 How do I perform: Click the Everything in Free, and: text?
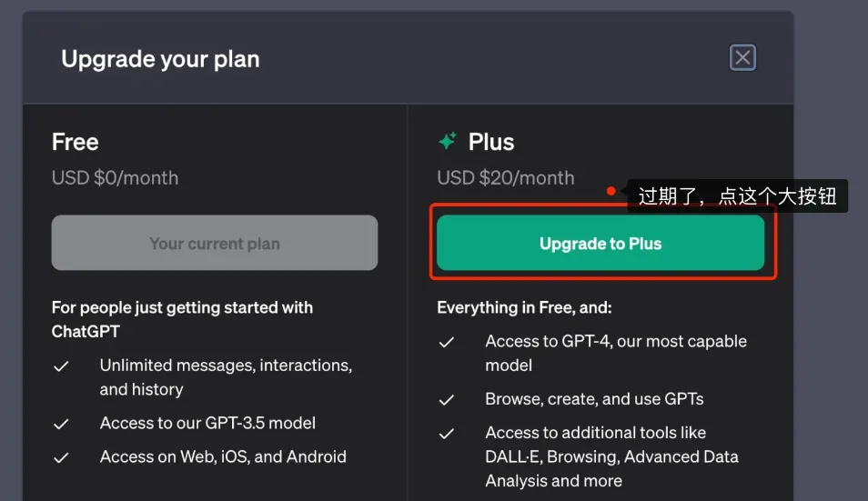tap(524, 307)
